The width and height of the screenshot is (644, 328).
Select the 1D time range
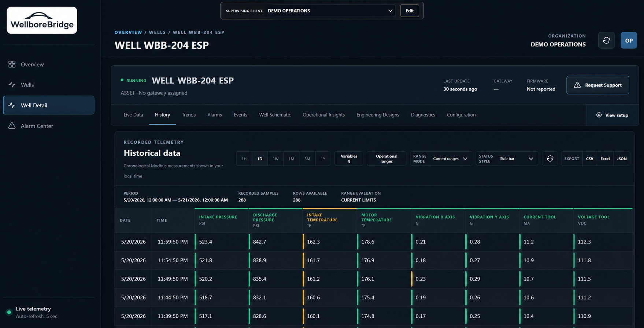click(x=260, y=159)
